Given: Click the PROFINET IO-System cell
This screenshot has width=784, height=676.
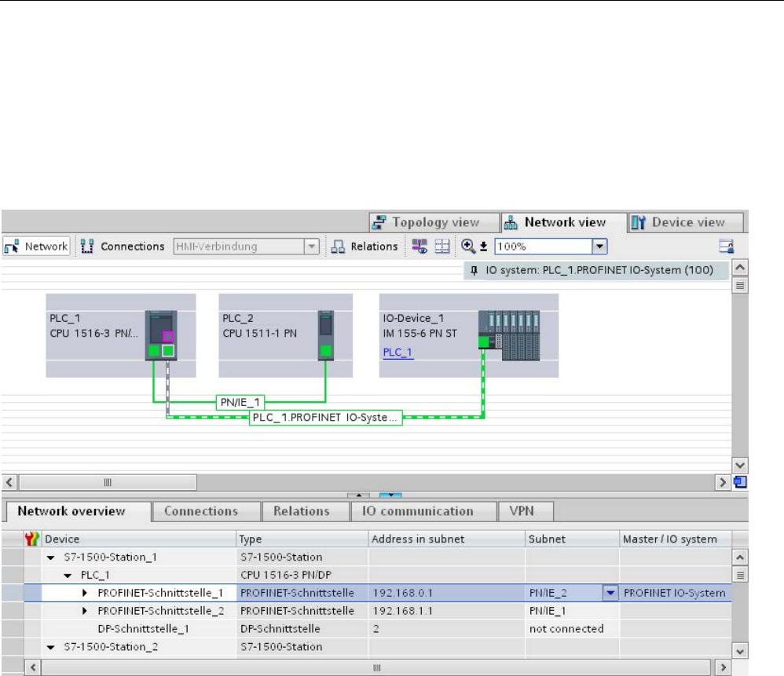Looking at the screenshot, I should 676,593.
